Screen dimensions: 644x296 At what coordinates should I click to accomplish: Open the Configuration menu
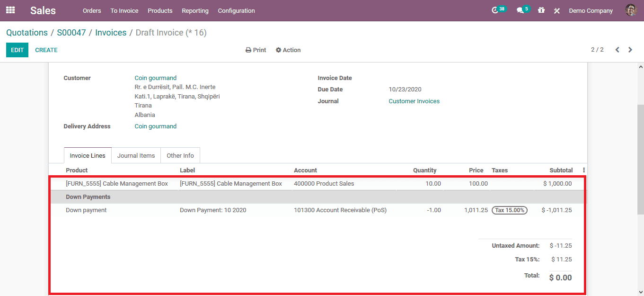[236, 10]
